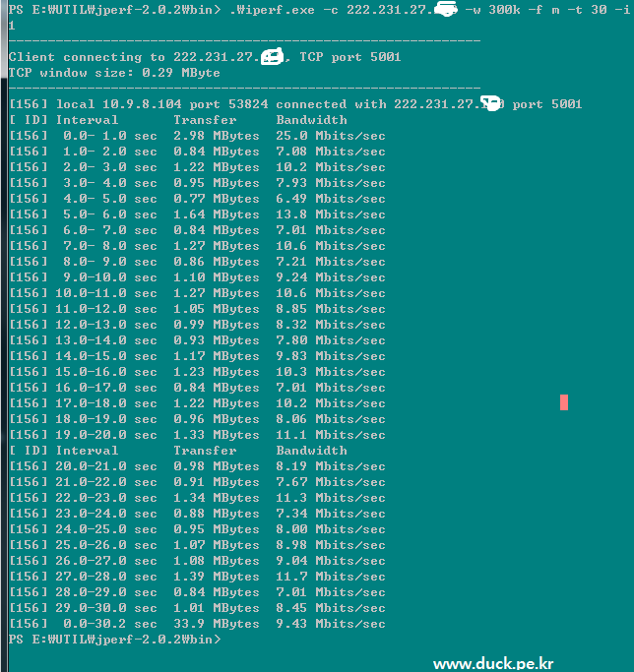The width and height of the screenshot is (634, 672).
Task: Click the "0.86 MBytes" transfer value
Action: point(217,262)
